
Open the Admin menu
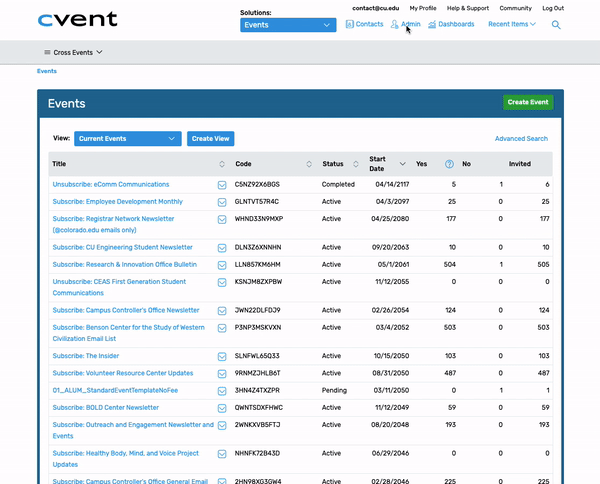coord(406,24)
